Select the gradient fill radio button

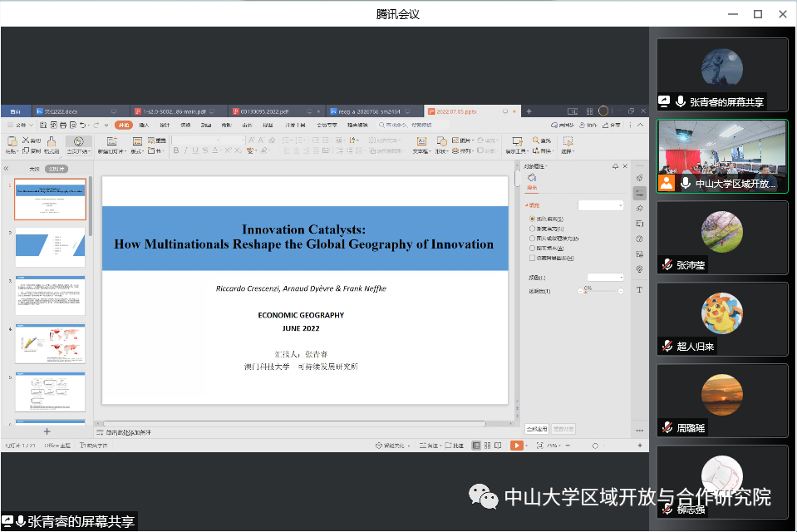pyautogui.click(x=532, y=229)
